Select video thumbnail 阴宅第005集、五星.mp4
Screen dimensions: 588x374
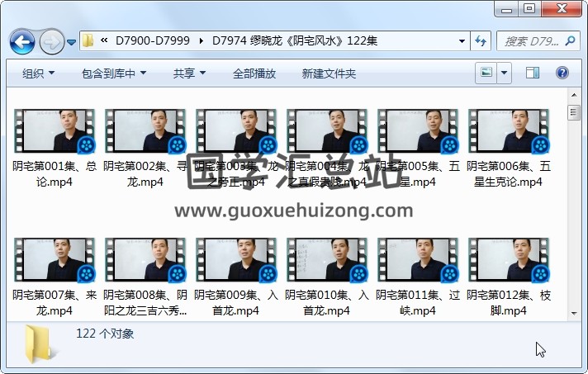coord(417,131)
